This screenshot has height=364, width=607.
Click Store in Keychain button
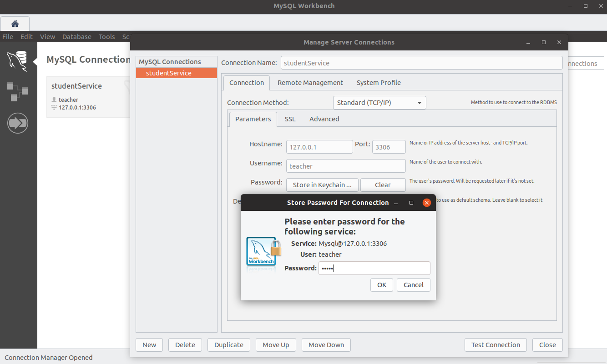pos(322,185)
